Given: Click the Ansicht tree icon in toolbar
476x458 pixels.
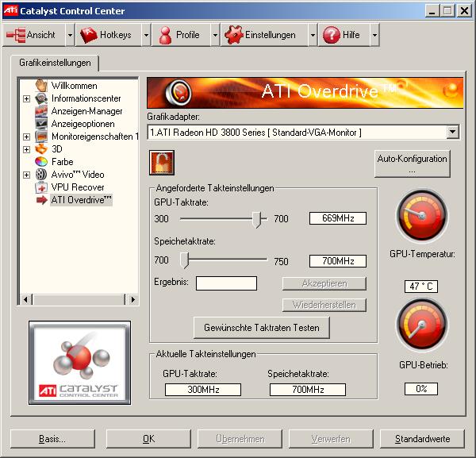Looking at the screenshot, I should coord(16,35).
